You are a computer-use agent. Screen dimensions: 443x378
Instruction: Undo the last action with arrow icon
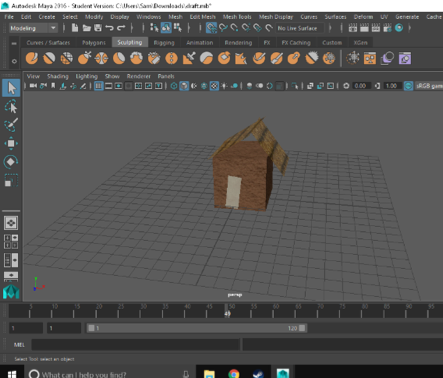click(x=109, y=28)
